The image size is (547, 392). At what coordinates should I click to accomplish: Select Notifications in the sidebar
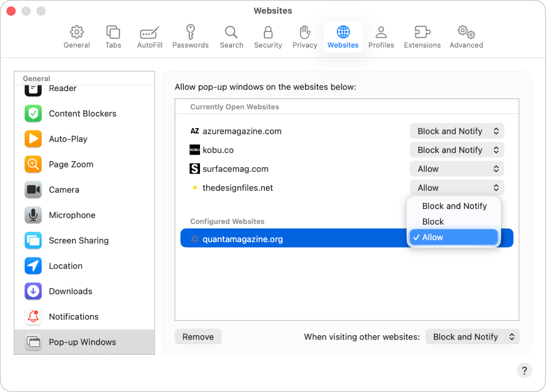point(74,317)
